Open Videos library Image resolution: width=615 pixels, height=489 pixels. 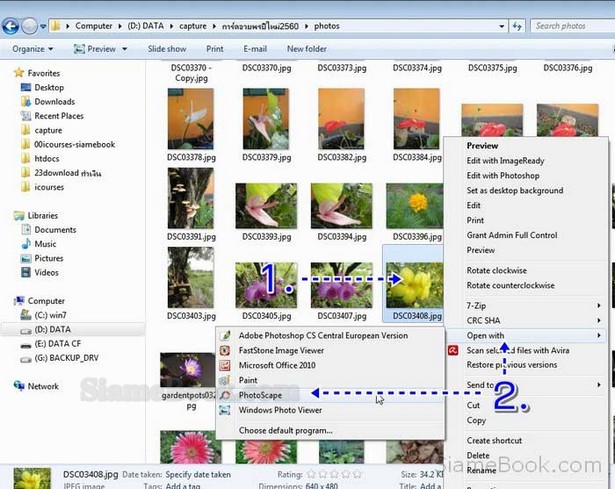pyautogui.click(x=46, y=273)
